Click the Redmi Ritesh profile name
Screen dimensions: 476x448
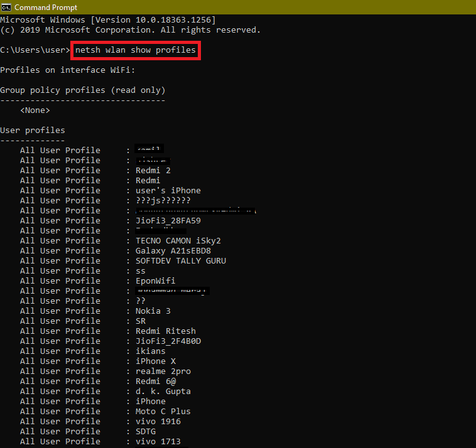click(x=165, y=331)
